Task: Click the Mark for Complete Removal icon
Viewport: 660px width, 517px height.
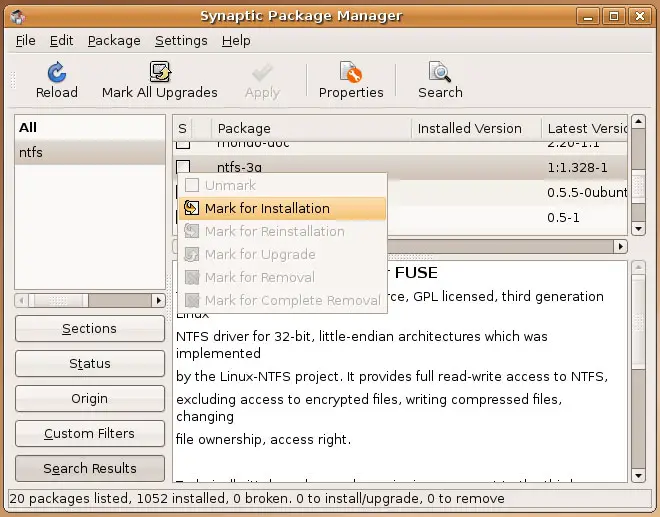Action: 192,300
